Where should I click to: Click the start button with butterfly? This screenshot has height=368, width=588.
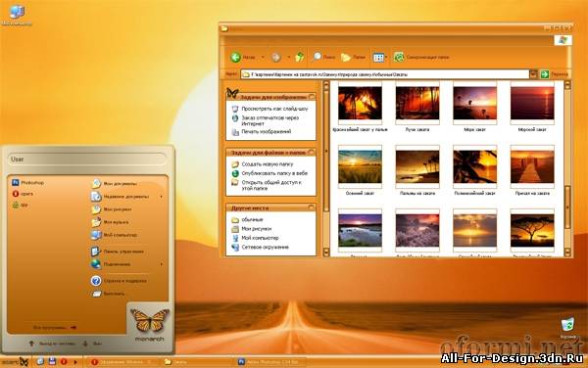pyautogui.click(x=15, y=362)
